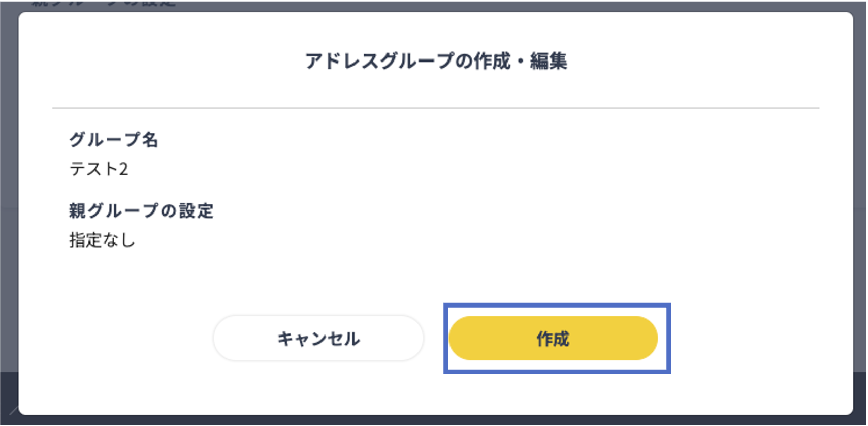Click the 指定なし parent group value
The image size is (868, 426).
102,240
